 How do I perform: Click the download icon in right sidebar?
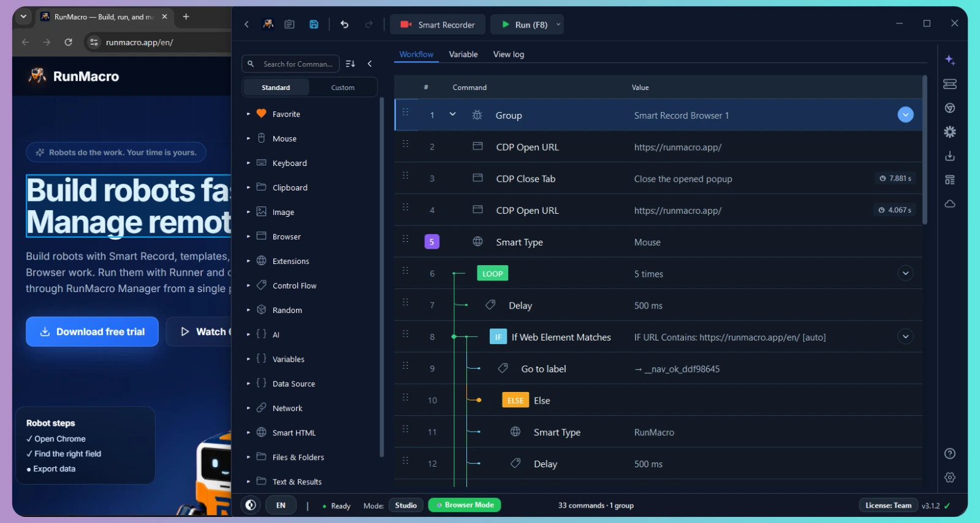click(x=950, y=156)
